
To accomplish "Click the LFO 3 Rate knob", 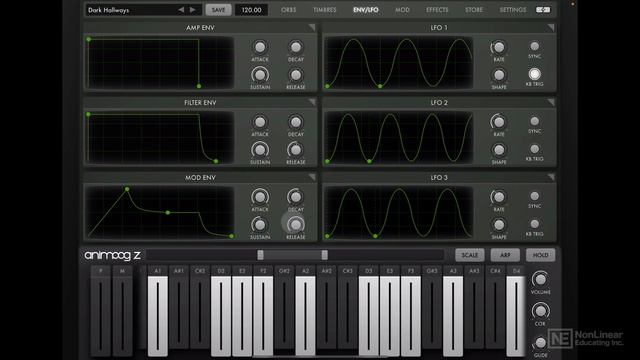I will point(499,197).
